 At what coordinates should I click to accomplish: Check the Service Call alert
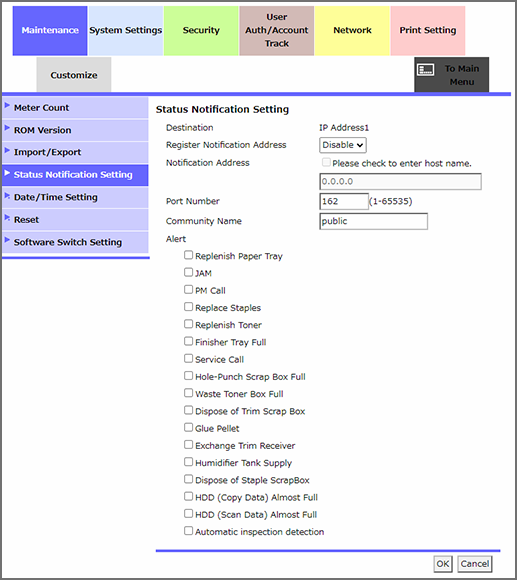pos(189,358)
